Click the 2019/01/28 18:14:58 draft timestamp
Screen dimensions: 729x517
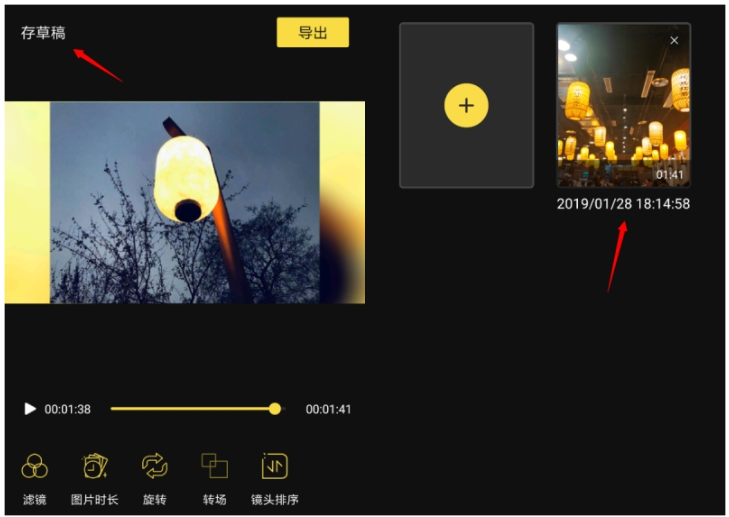(x=623, y=204)
